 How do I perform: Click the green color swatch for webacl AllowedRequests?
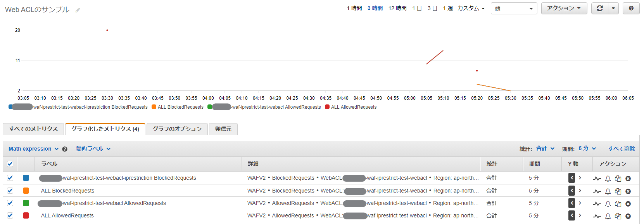[x=26, y=203]
